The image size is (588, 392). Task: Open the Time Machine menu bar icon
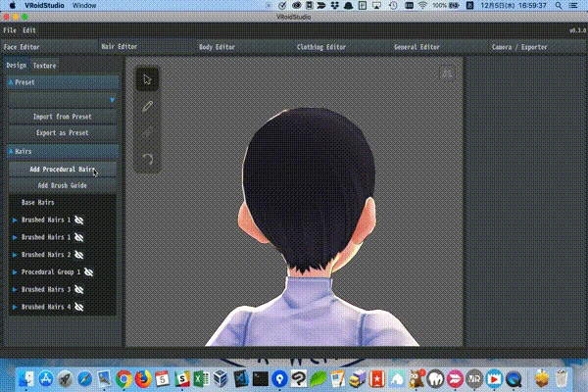click(x=393, y=5)
